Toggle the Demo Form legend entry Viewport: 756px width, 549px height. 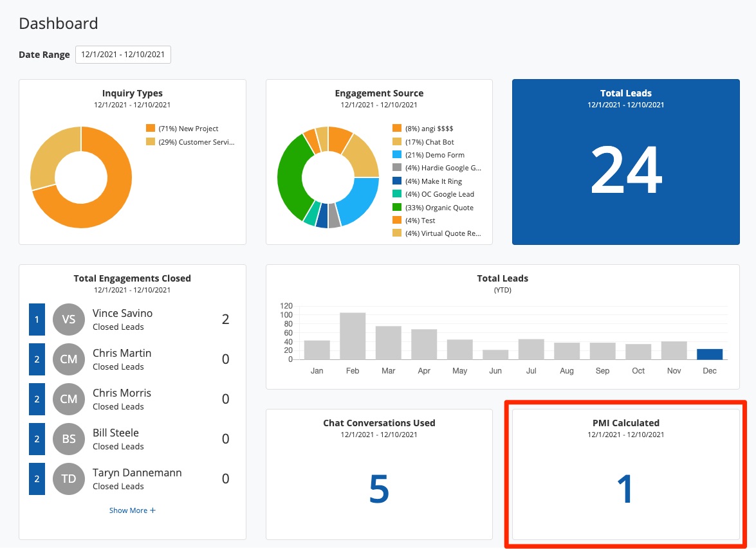pyautogui.click(x=434, y=155)
